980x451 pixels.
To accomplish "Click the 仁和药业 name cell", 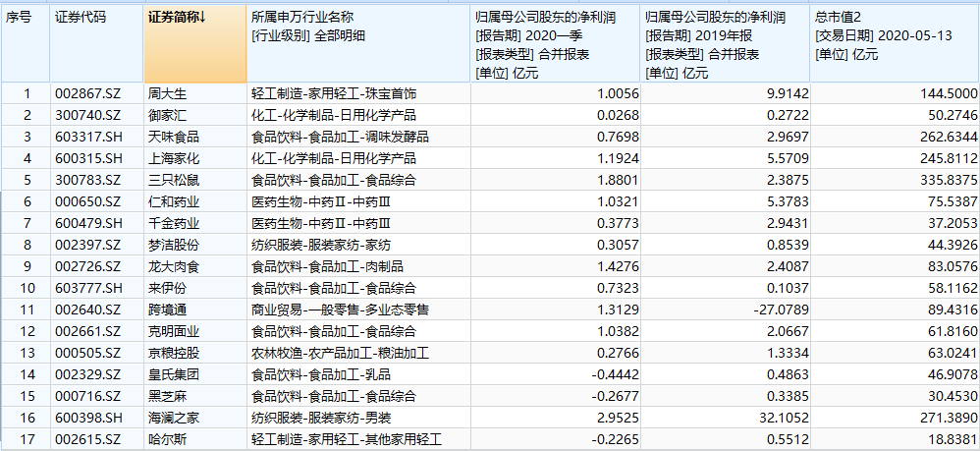I will pyautogui.click(x=195, y=202).
